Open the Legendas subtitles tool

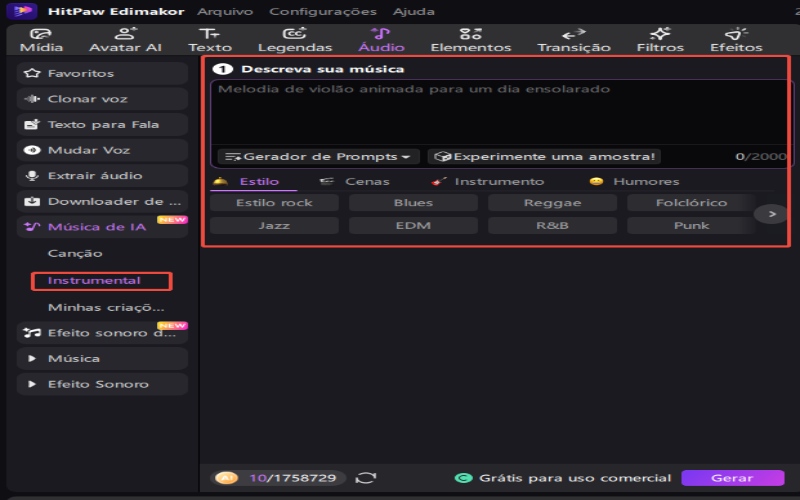295,40
